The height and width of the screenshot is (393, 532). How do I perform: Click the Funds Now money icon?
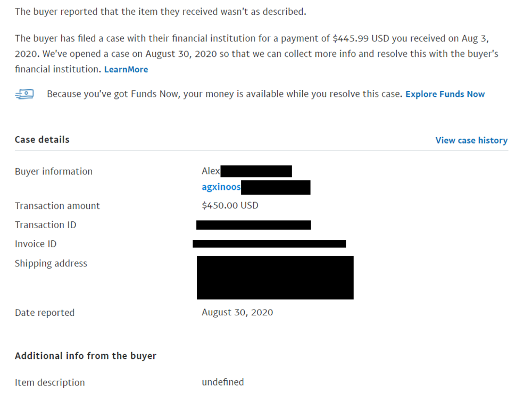[x=24, y=94]
